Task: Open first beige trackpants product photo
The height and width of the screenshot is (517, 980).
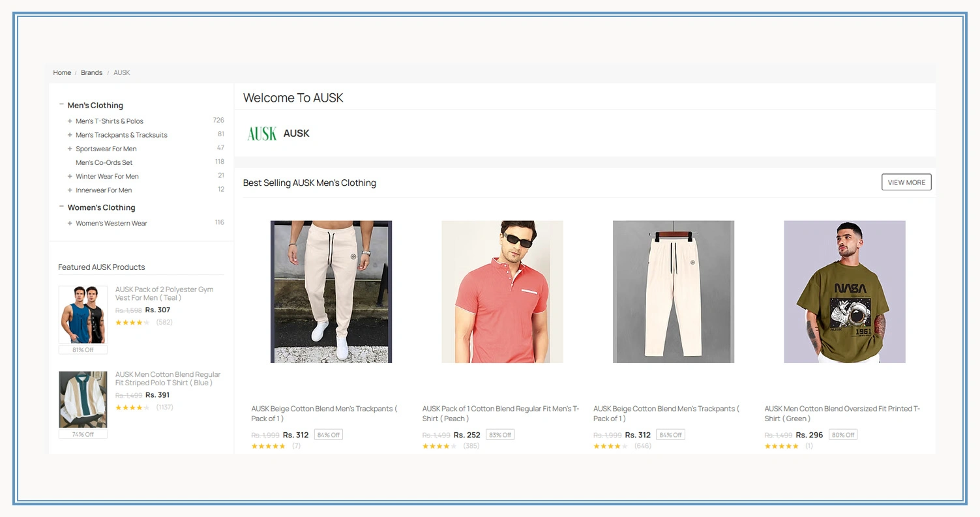Action: tap(331, 291)
